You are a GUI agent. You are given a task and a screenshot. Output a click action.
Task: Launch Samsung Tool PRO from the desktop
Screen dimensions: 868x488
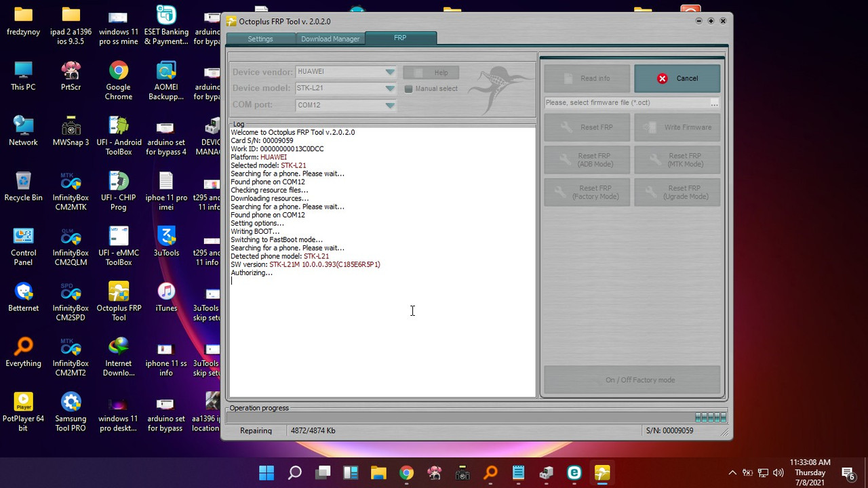click(x=71, y=405)
